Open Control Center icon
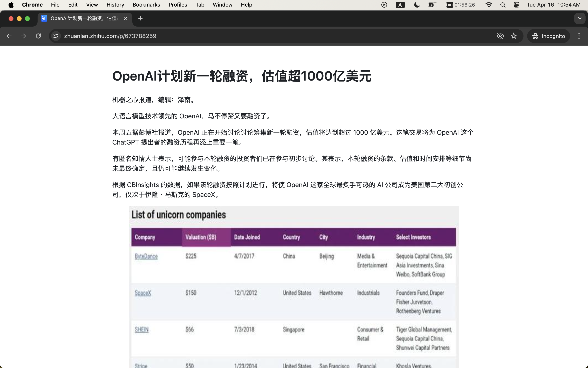Viewport: 588px width, 368px height. [517, 5]
